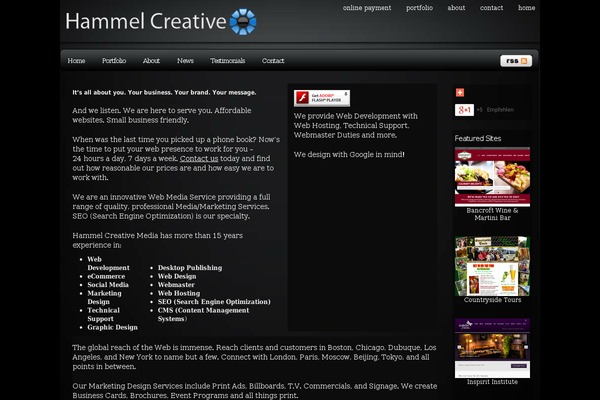Follow the Contact us text link
This screenshot has height=400, width=600.
point(199,158)
